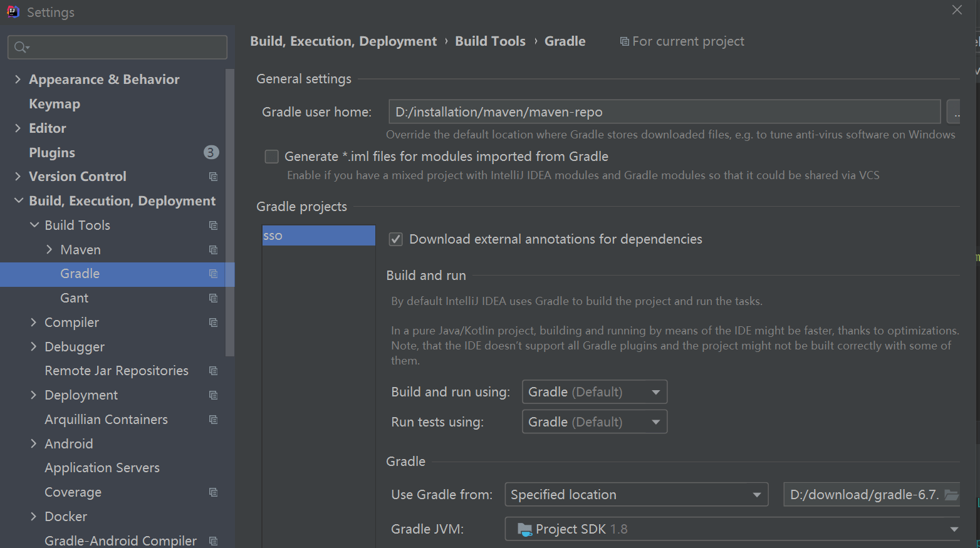Expand the Debugger node
Viewport: 980px width, 548px height.
33,346
